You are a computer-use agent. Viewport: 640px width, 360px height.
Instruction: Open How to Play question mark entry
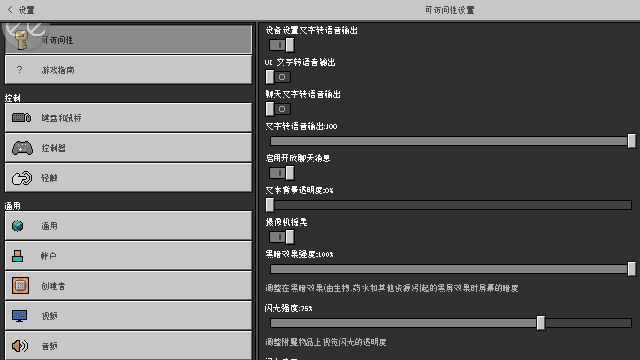point(128,70)
